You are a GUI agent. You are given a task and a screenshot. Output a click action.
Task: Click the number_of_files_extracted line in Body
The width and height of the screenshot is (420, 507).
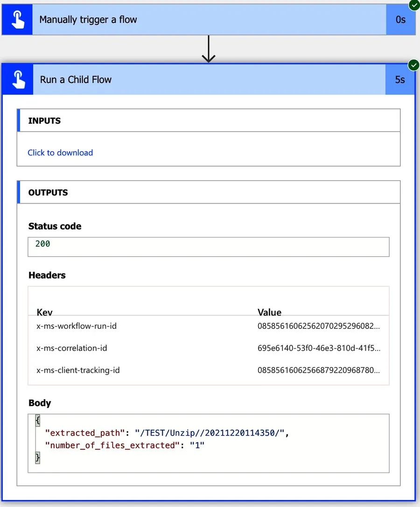click(125, 445)
